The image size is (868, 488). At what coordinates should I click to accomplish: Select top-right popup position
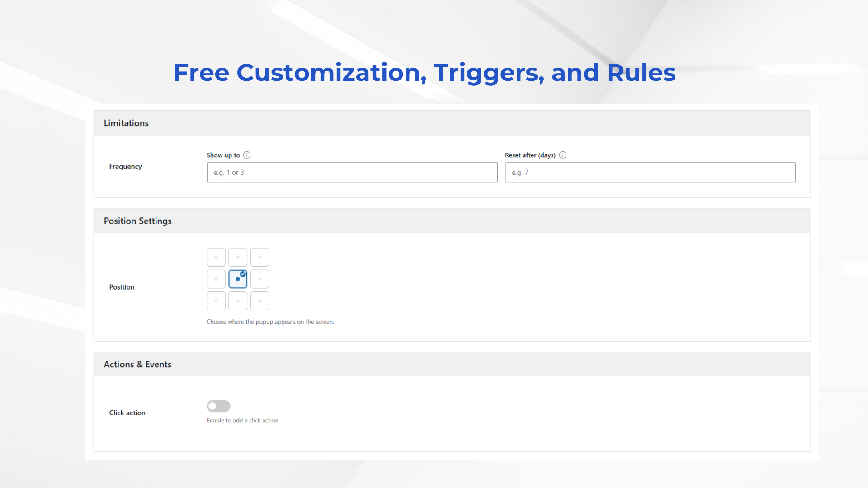[260, 257]
